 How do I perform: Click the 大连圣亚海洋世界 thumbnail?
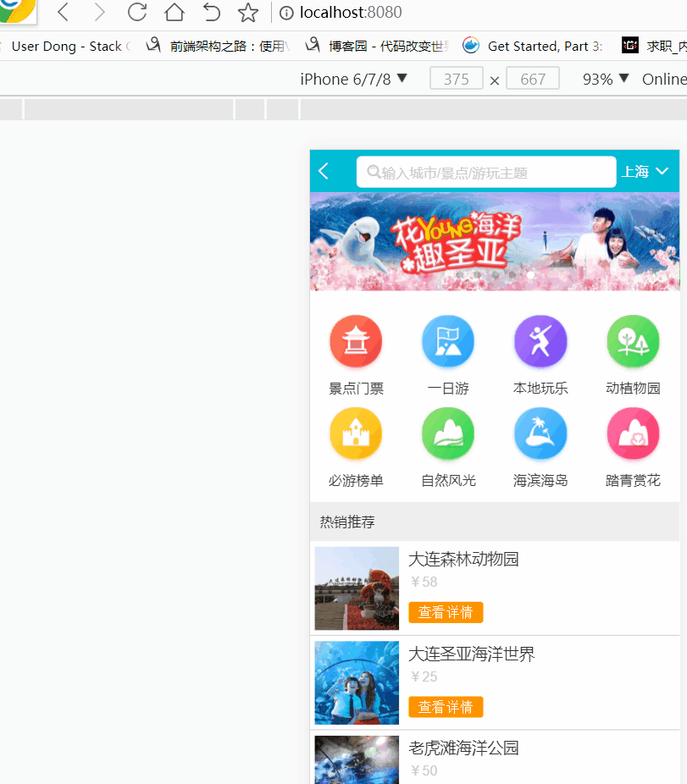point(357,683)
